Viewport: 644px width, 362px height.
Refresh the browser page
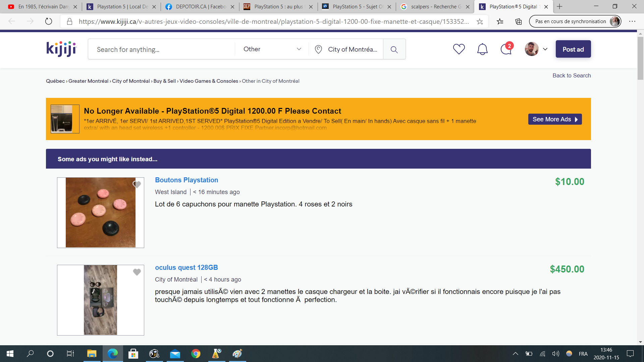(49, 21)
